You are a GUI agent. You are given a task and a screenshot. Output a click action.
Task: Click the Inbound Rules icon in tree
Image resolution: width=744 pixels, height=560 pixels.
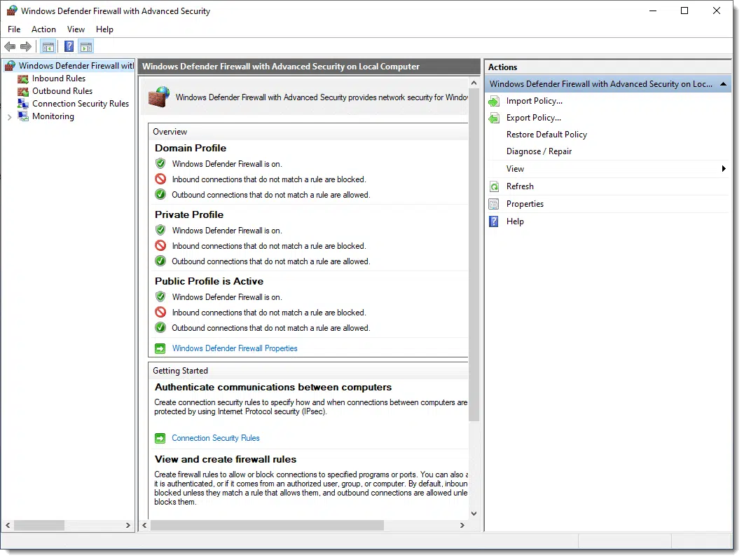coord(23,78)
